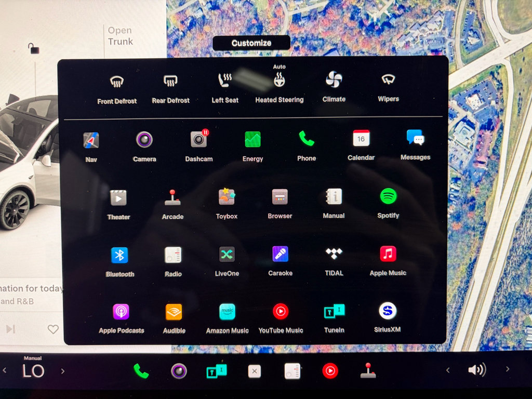Tap YouTube Music icon in bottom dock
532x399 pixels.
click(330, 371)
